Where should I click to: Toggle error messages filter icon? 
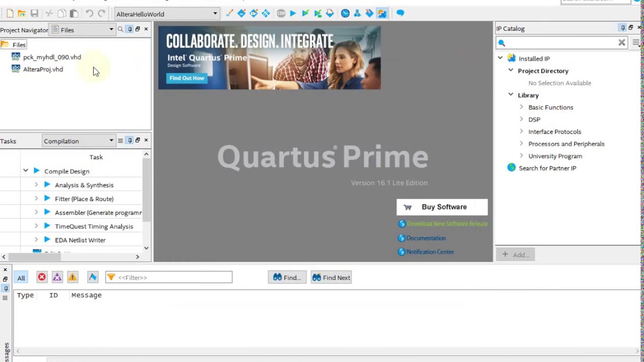tap(42, 277)
